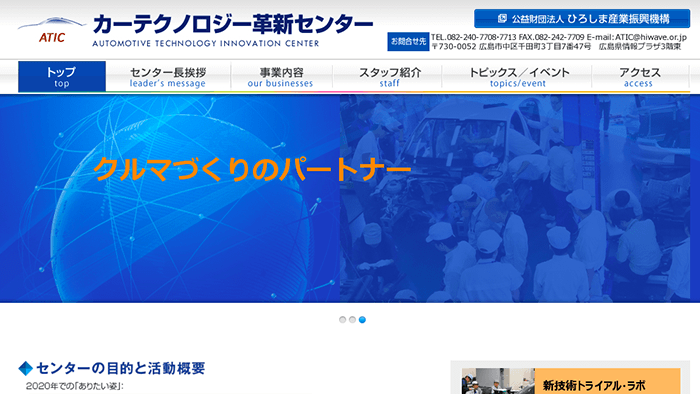
Task: Open the ひろしま産業振興機構 banner link
Action: click(582, 19)
